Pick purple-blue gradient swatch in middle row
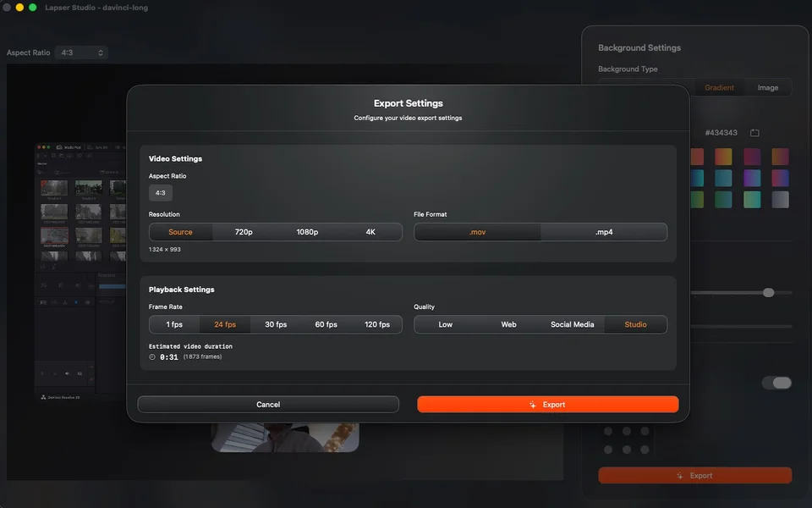Screen dimensions: 812x508 coord(752,178)
